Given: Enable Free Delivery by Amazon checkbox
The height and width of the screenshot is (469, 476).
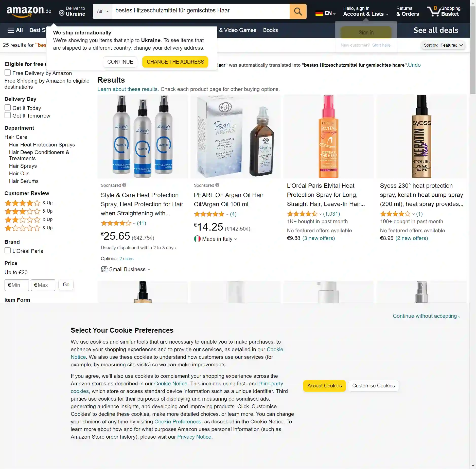Looking at the screenshot, I should pyautogui.click(x=8, y=73).
